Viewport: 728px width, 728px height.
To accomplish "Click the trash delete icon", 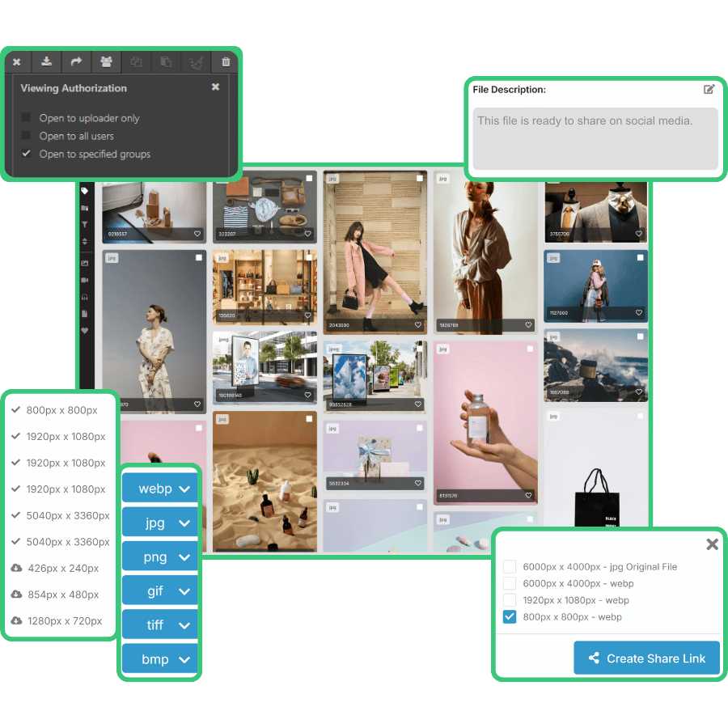I will pyautogui.click(x=226, y=61).
